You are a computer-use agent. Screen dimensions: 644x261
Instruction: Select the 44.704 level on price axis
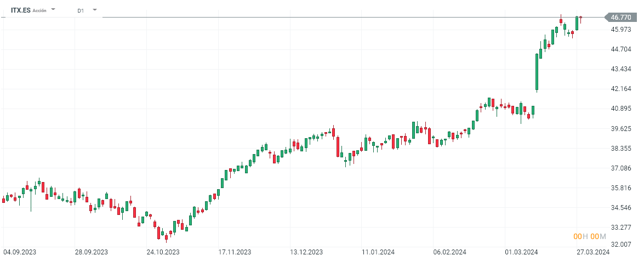point(621,49)
